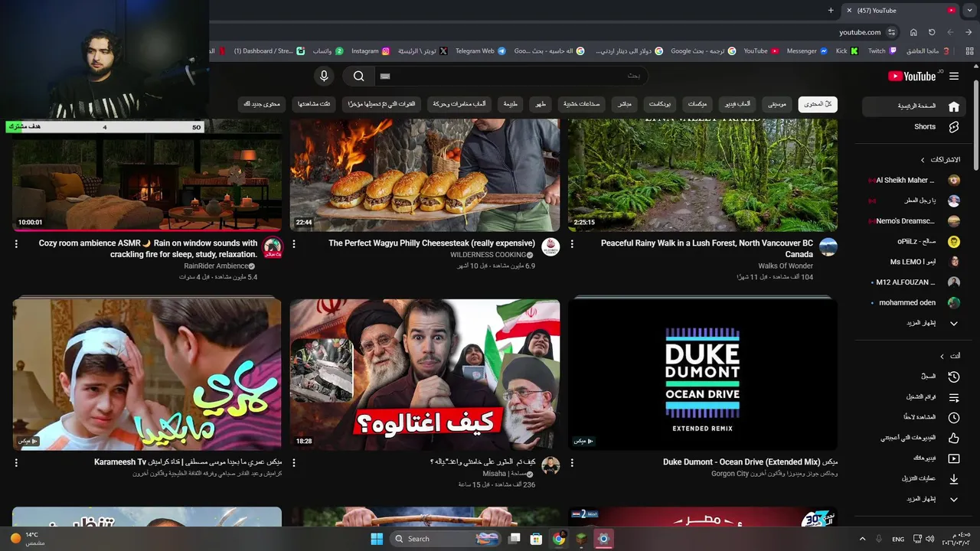
Task: Select 'موسيقى' Music filter chip
Action: (x=777, y=104)
